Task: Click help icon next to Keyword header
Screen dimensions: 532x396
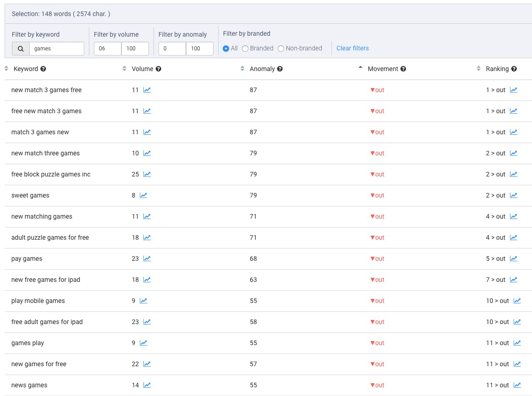Action: 43,69
